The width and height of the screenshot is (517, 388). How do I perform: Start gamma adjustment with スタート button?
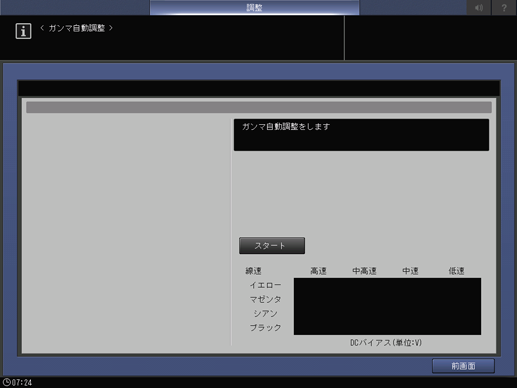click(272, 246)
